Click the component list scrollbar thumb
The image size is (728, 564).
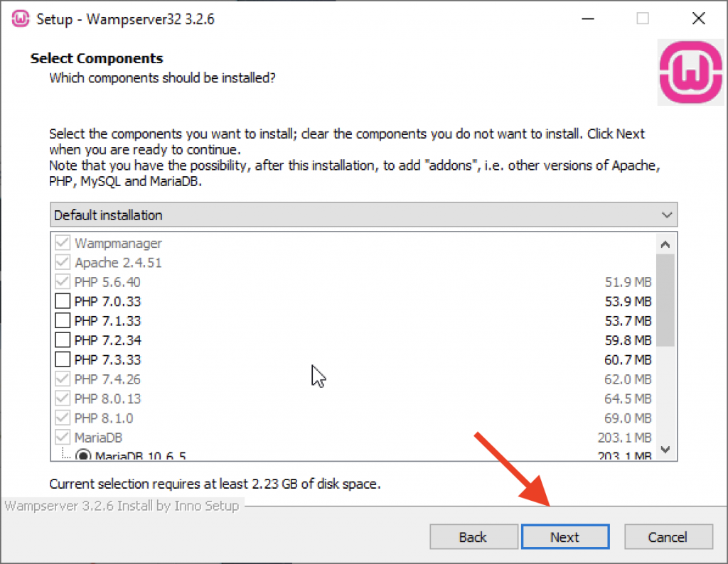pyautogui.click(x=665, y=300)
